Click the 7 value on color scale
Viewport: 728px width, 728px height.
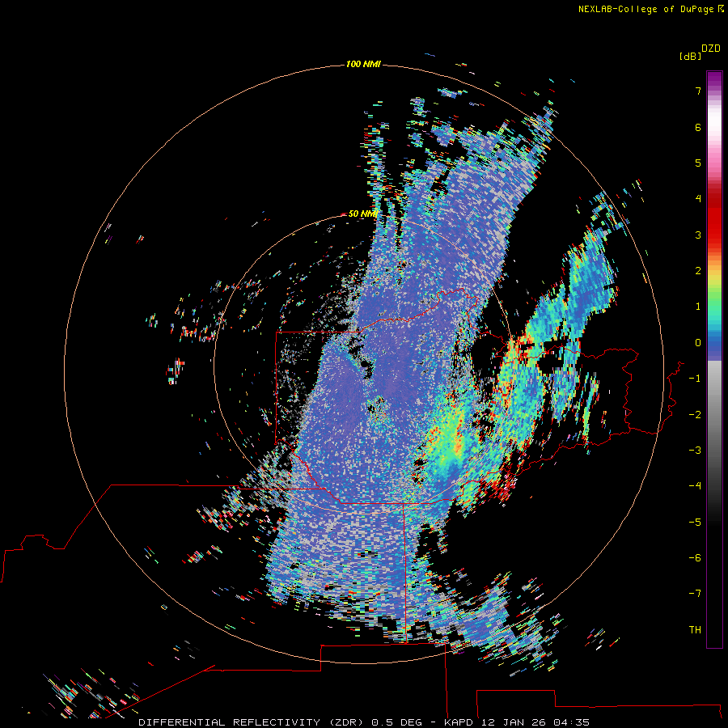(698, 91)
